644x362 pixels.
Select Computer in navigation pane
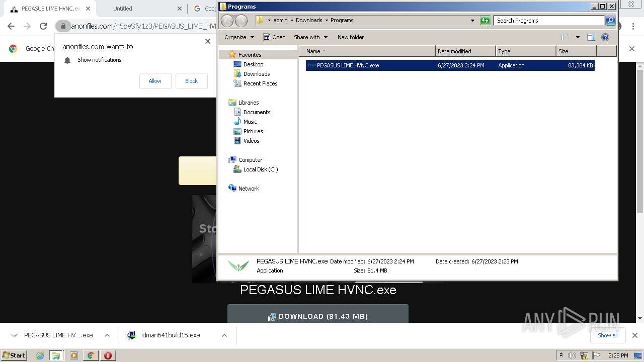[x=250, y=160]
